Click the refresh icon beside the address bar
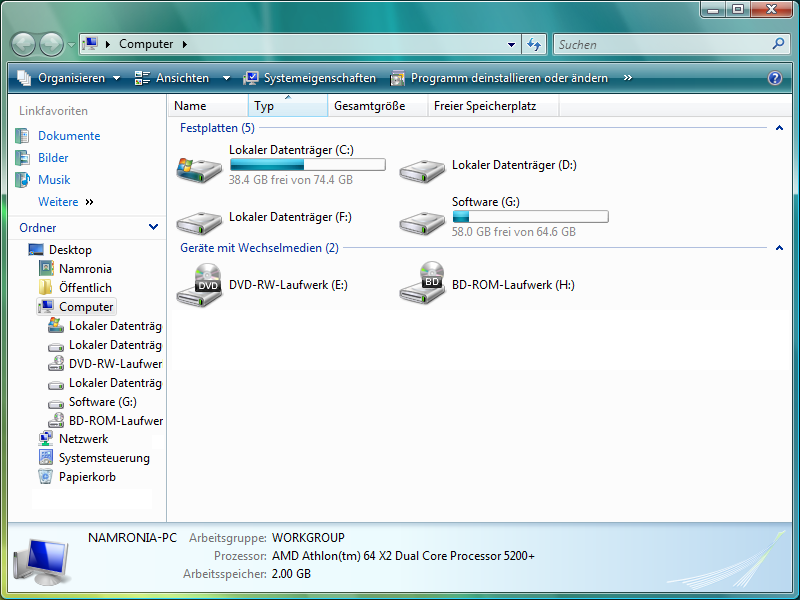Image resolution: width=800 pixels, height=600 pixels. click(533, 44)
